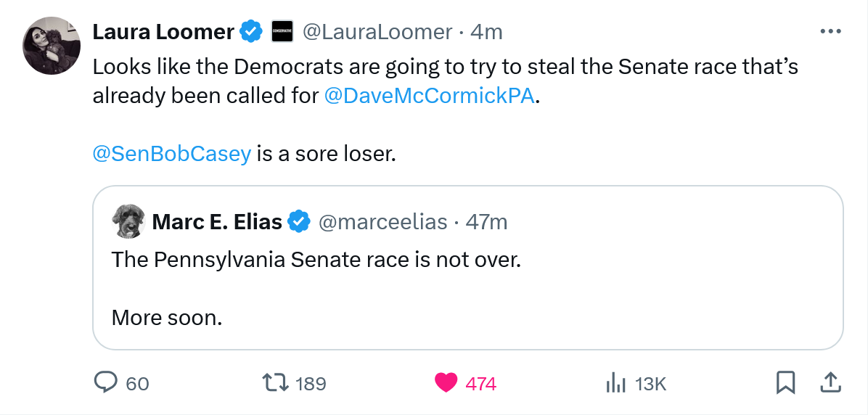The image size is (868, 415).
Task: Click the @marceelias handle in quote
Action: (x=382, y=221)
